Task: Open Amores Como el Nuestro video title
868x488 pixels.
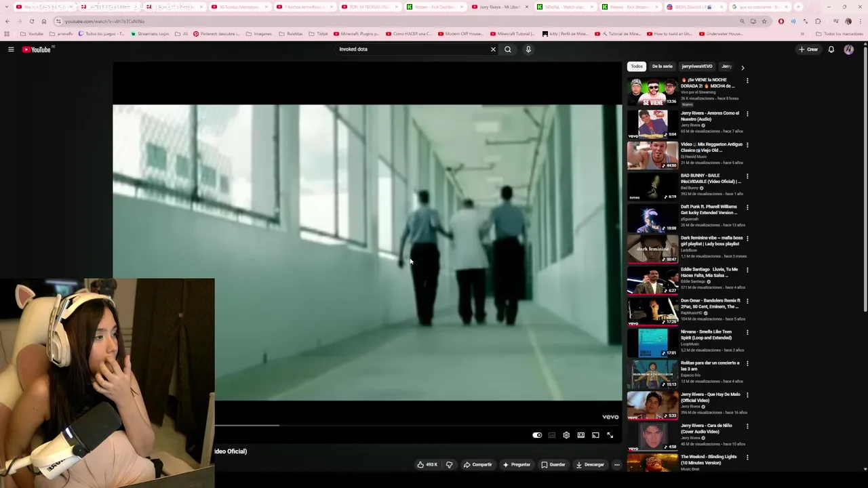Action: click(x=709, y=116)
